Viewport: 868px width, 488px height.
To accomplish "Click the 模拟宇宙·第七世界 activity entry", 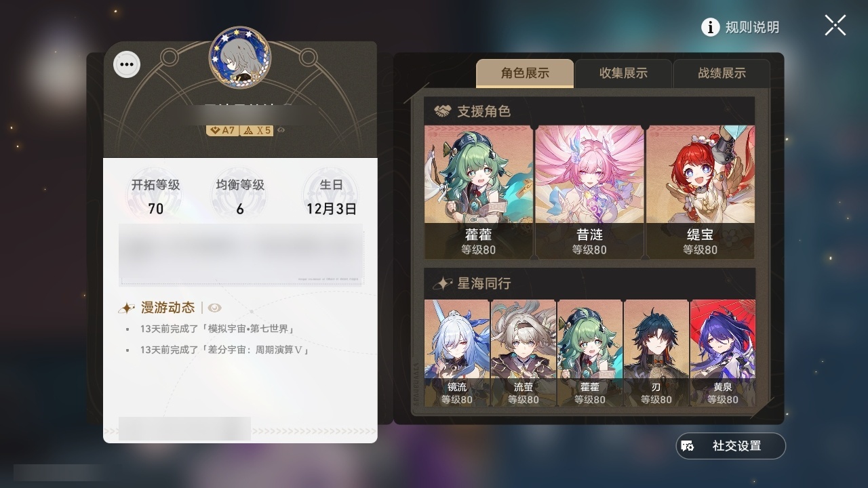I will tap(217, 329).
